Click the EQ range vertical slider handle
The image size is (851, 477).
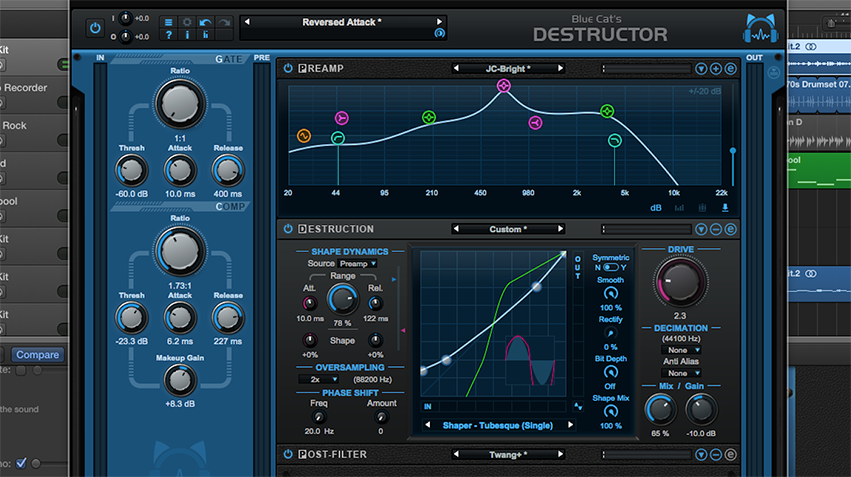click(733, 152)
